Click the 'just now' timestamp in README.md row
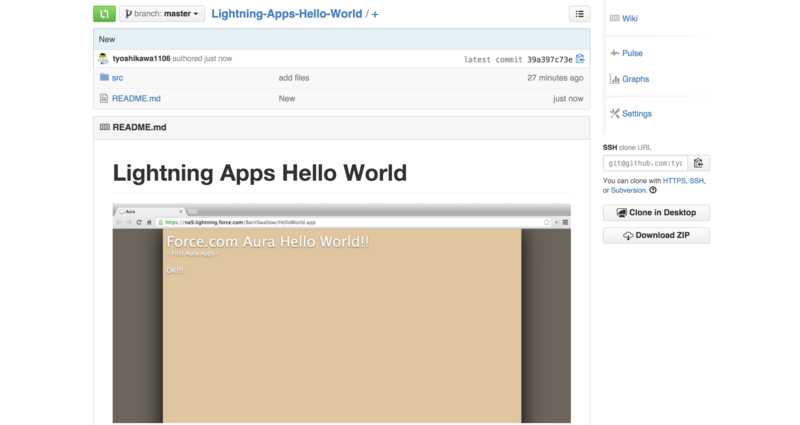 568,98
